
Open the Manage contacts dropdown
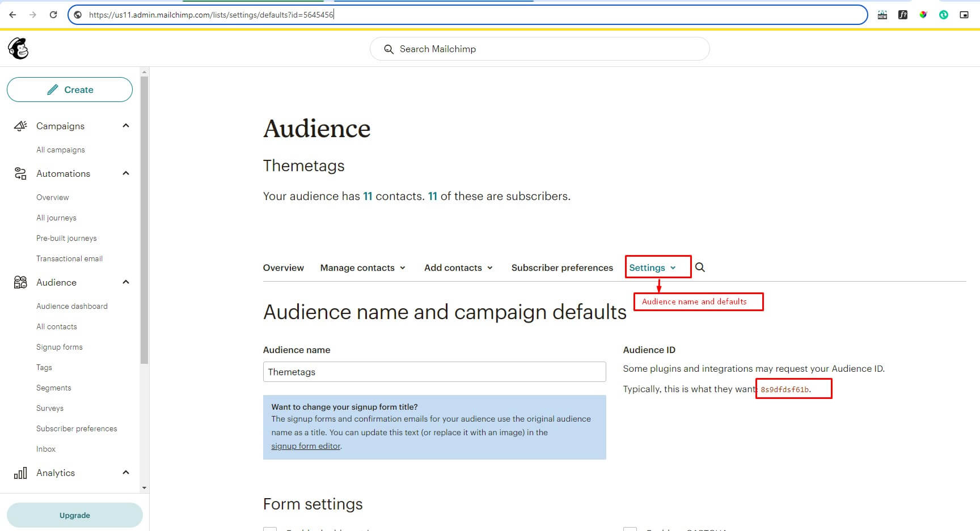point(362,267)
